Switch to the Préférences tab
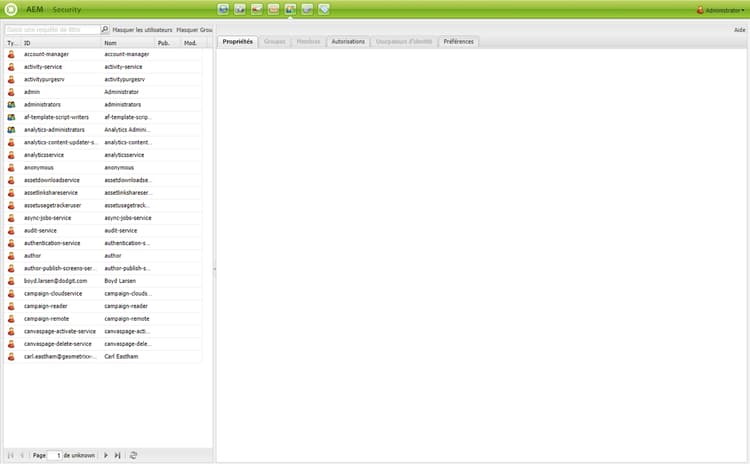Viewport: 750px width, 464px height. 458,42
